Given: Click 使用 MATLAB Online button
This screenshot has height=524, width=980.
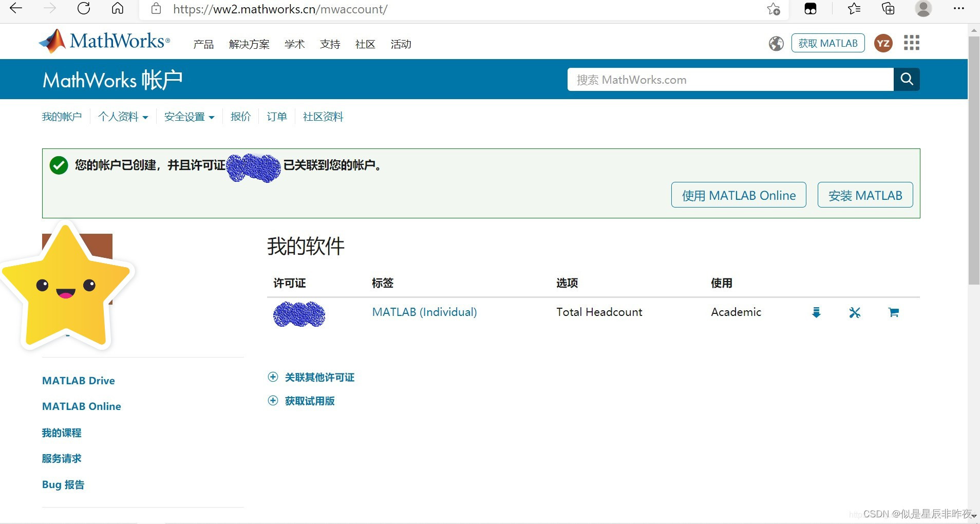Looking at the screenshot, I should tap(739, 195).
